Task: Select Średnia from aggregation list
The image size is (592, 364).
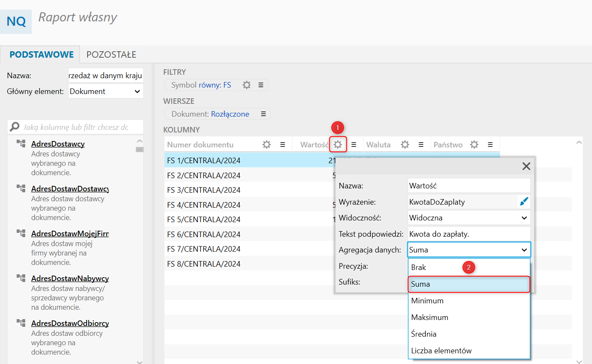Action: pyautogui.click(x=424, y=334)
